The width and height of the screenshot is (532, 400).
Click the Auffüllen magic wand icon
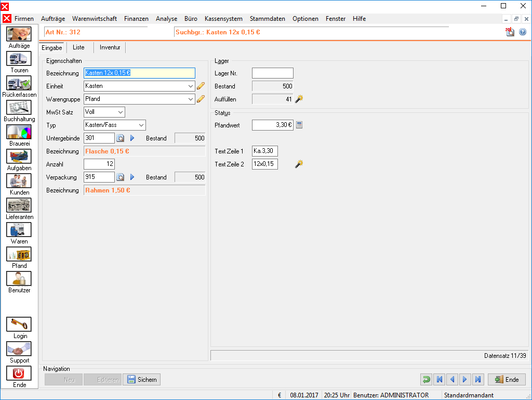point(299,99)
